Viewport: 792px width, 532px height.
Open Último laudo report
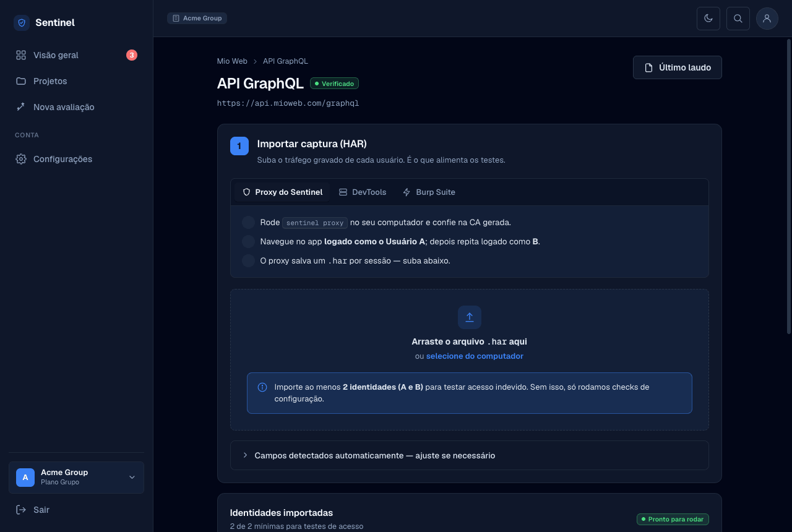coord(678,67)
